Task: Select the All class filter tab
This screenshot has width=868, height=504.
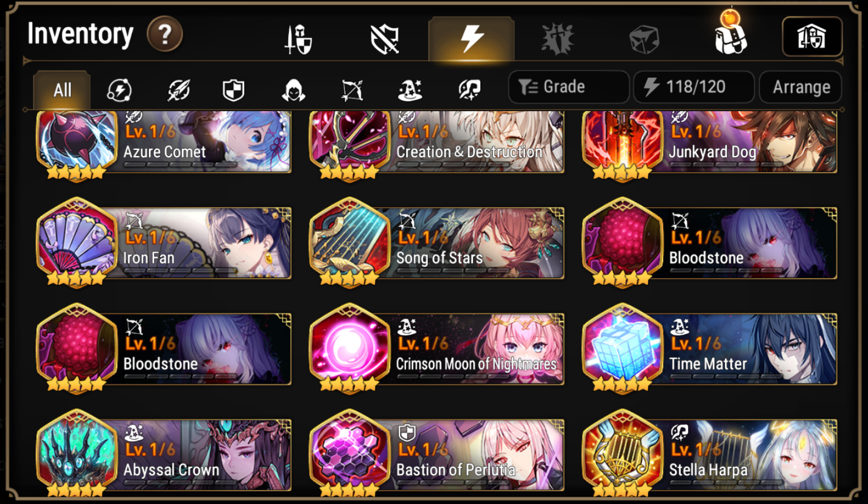Action: 62,90
